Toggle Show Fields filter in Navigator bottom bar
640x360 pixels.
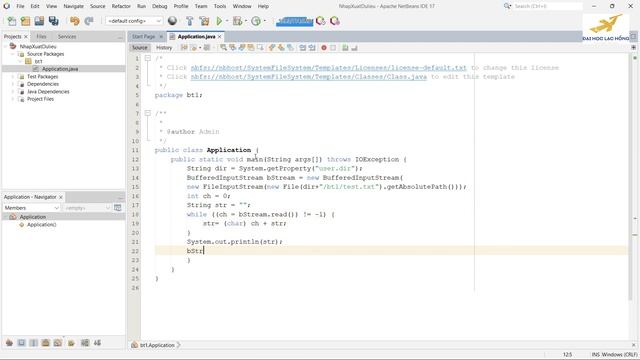click(21, 343)
